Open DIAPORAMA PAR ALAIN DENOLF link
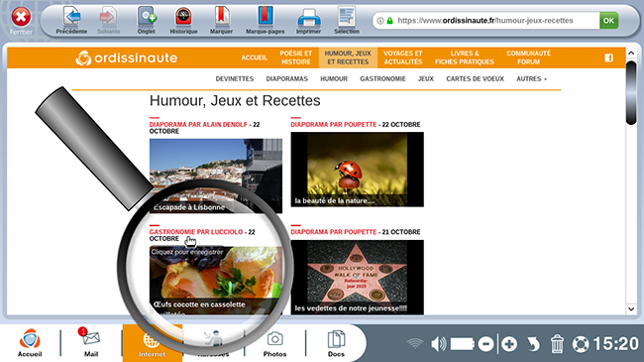The height and width of the screenshot is (362, 644). point(198,124)
